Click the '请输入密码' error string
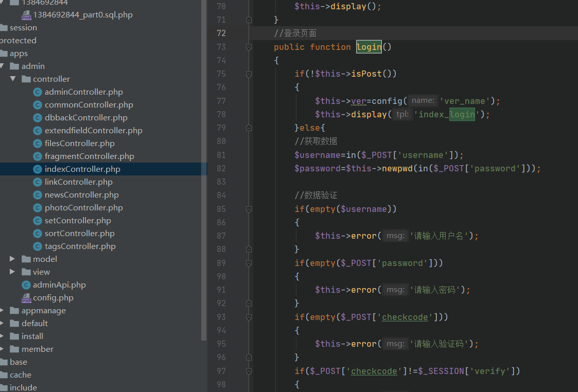Image resolution: width=578 pixels, height=392 pixels. pyautogui.click(x=435, y=290)
